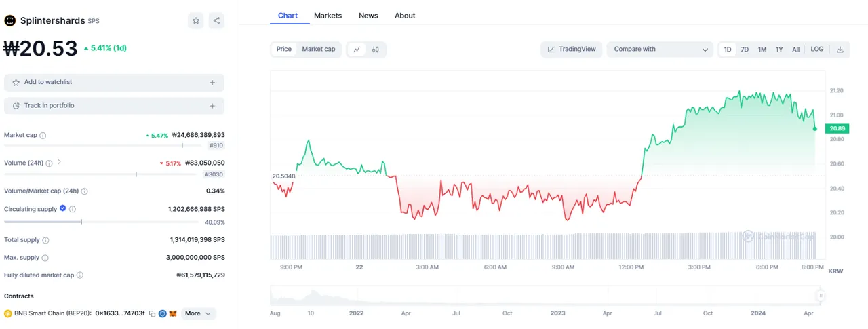Image resolution: width=868 pixels, height=329 pixels.
Task: Click the share icon next to the star
Action: tap(216, 20)
